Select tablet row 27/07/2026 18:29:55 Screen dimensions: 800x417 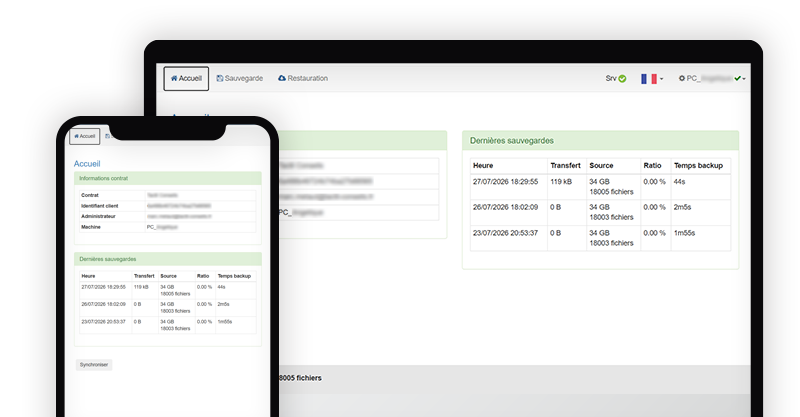601,187
